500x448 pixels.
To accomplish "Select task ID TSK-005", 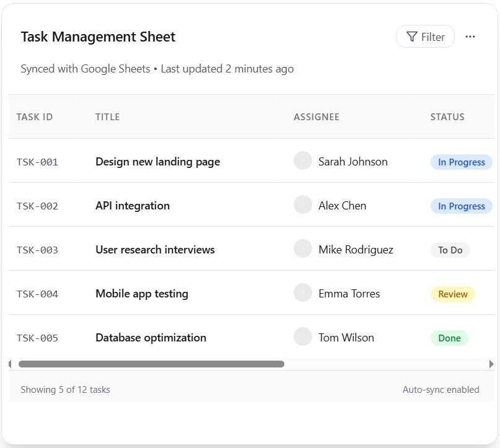I will pyautogui.click(x=37, y=338).
